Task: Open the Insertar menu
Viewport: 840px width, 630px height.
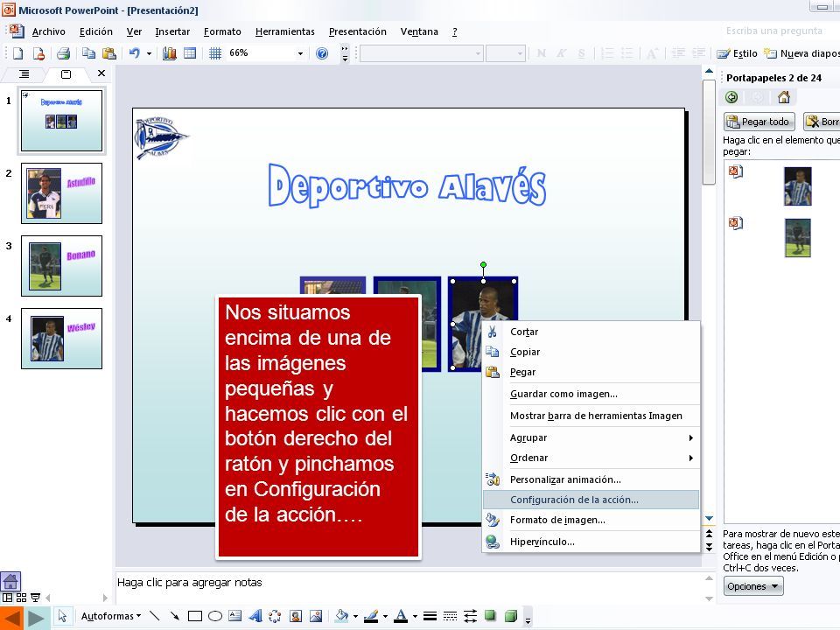Action: coord(172,31)
